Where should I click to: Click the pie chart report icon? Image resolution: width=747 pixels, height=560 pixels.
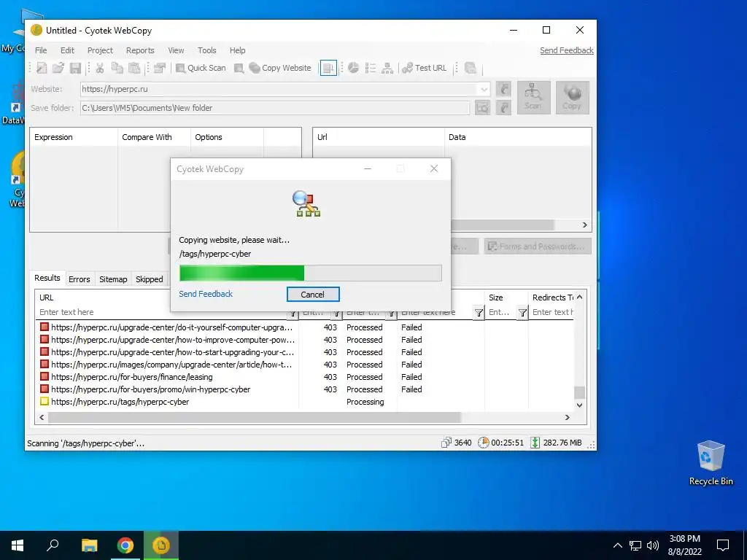coord(353,68)
